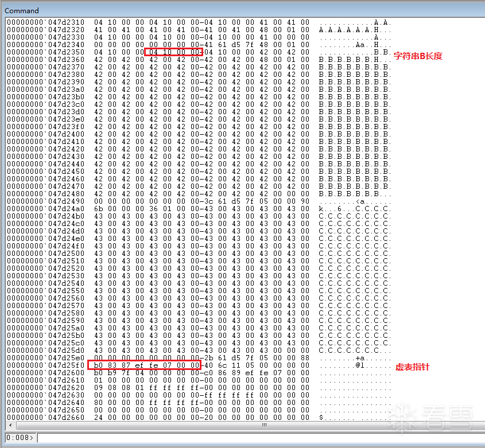This screenshot has width=485, height=448.
Task: Select address 00000000`047d25f0
Action: pyautogui.click(x=45, y=365)
